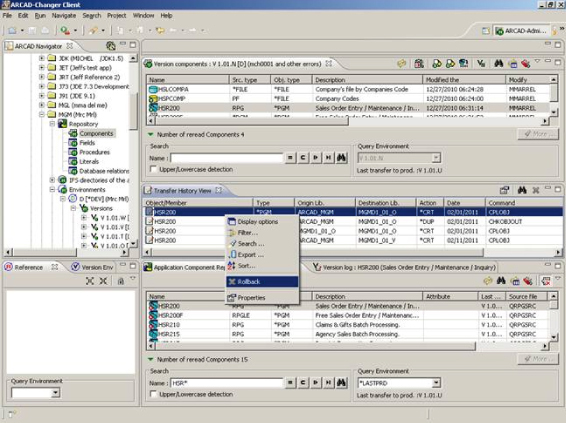Click ARCAD Navigator horizontal scrollbar
This screenshot has height=423, width=566.
point(65,252)
